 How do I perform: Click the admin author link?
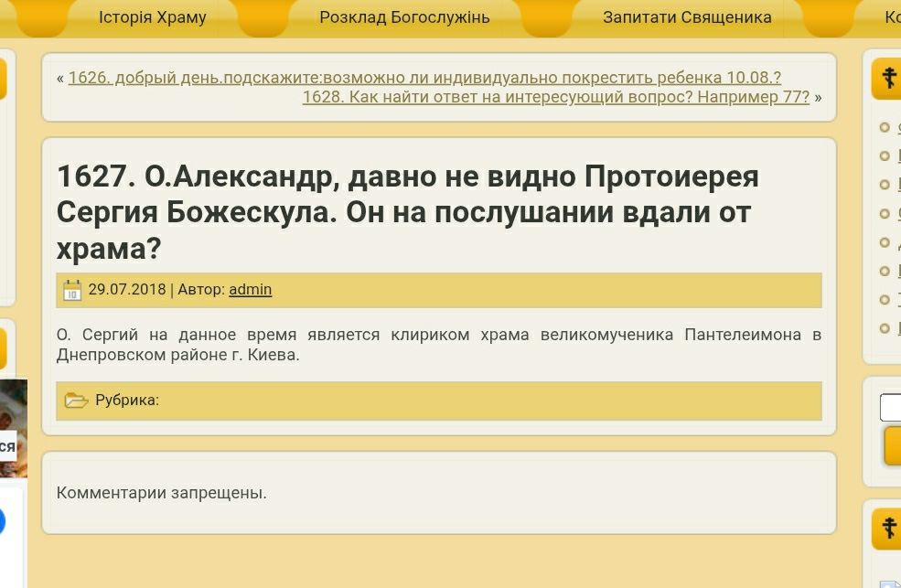coord(250,290)
